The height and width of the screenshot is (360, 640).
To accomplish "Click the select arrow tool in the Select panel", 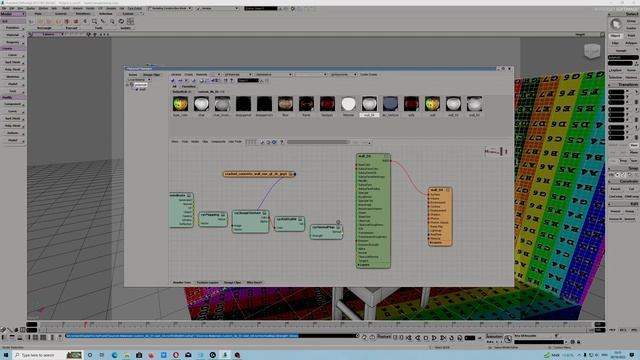I will coord(616,24).
